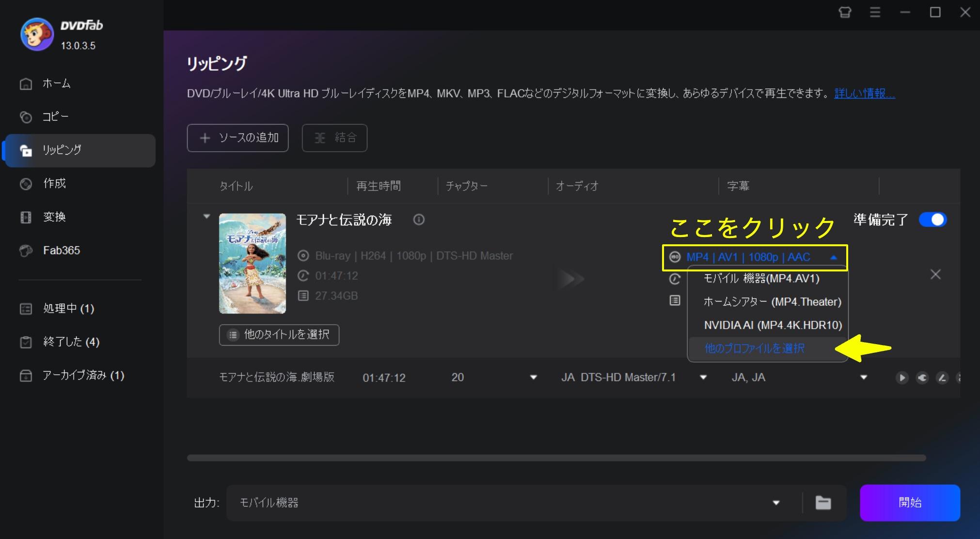The image size is (980, 539).
Task: Open the audio dropdown JA DTS-HD Master/7.1
Action: (x=703, y=378)
